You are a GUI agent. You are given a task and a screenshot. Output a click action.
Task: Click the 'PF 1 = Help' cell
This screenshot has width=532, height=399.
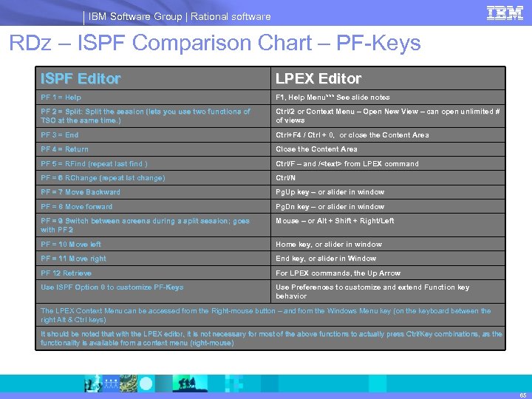click(x=154, y=98)
